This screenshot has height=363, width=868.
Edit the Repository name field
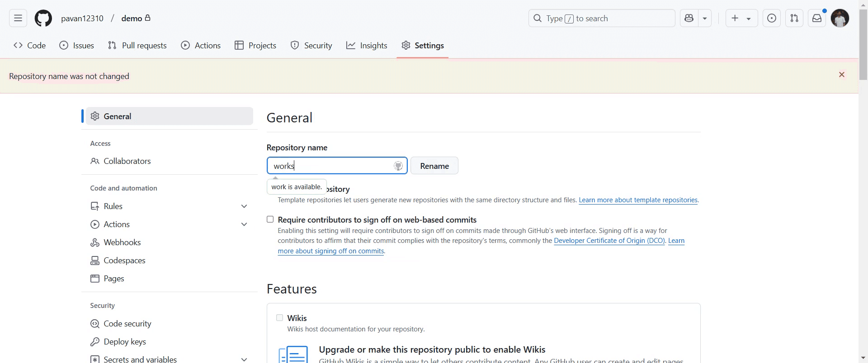click(x=337, y=166)
